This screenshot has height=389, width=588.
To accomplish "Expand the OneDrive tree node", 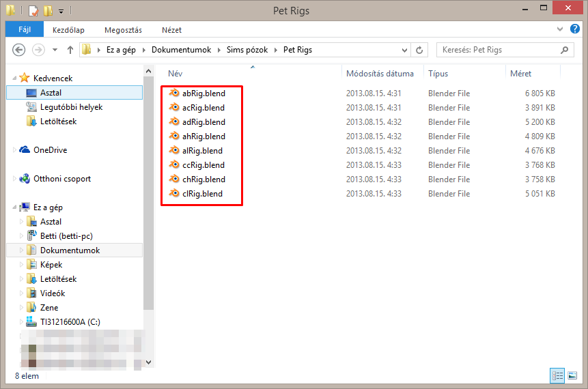I will (14, 150).
